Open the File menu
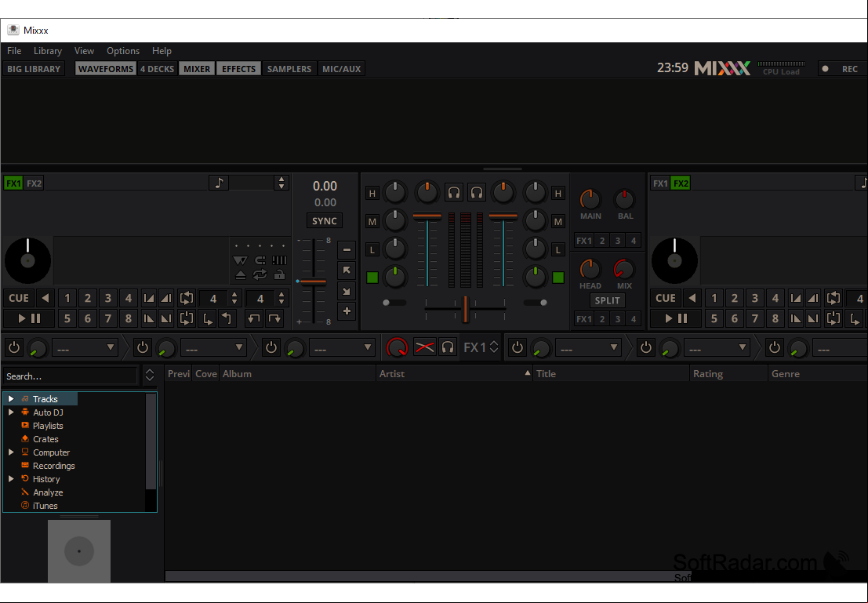The width and height of the screenshot is (868, 603). (x=14, y=50)
